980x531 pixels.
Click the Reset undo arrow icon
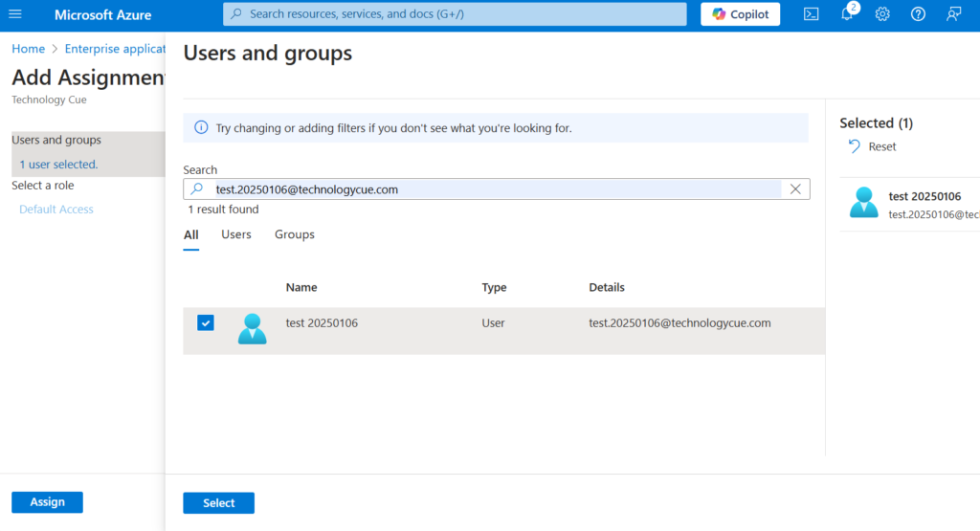pos(855,146)
